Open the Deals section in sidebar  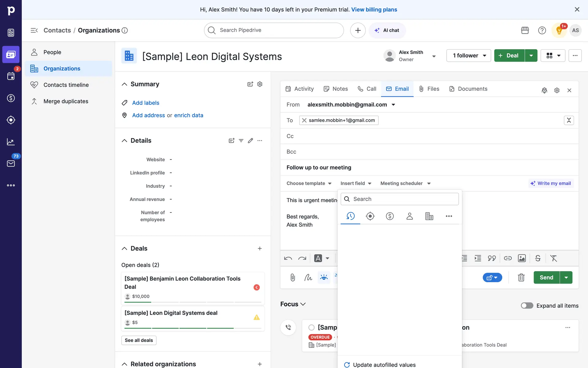[11, 98]
